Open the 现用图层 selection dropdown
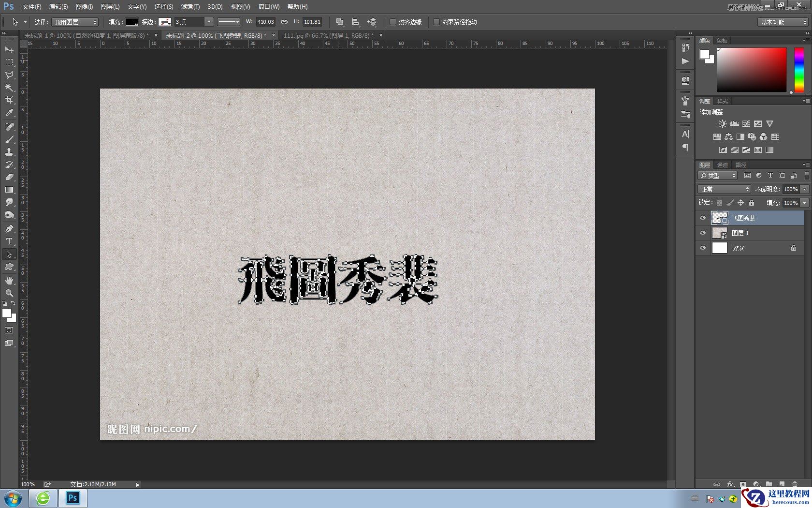The image size is (812, 508). [x=75, y=22]
